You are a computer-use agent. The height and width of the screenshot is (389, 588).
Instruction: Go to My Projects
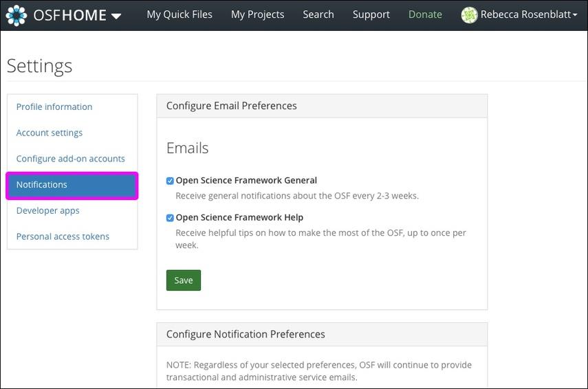coord(257,14)
